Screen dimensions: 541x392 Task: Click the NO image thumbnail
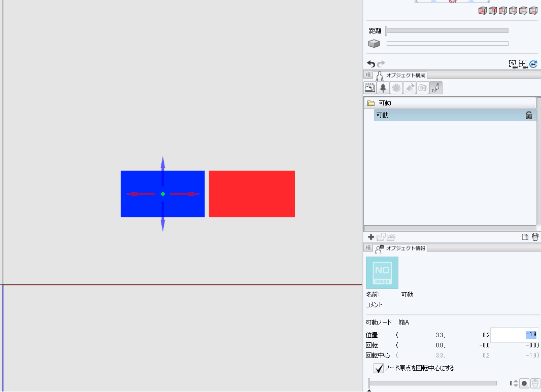coord(382,273)
